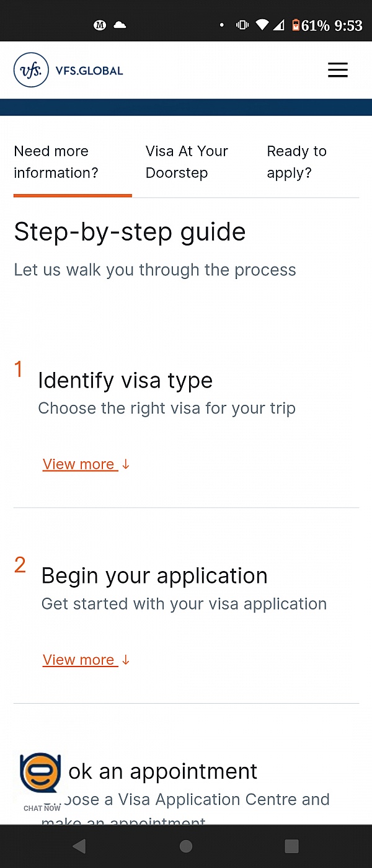Open the hamburger navigation menu

[x=337, y=70]
